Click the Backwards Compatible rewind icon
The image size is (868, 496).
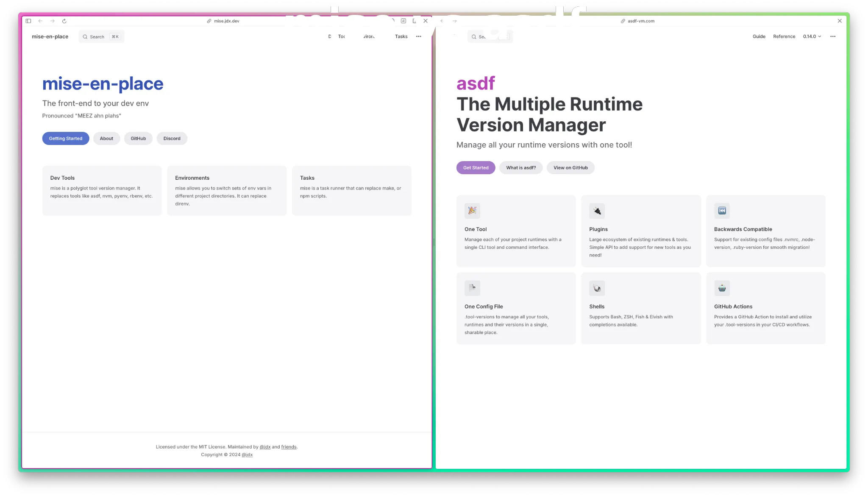tap(722, 211)
